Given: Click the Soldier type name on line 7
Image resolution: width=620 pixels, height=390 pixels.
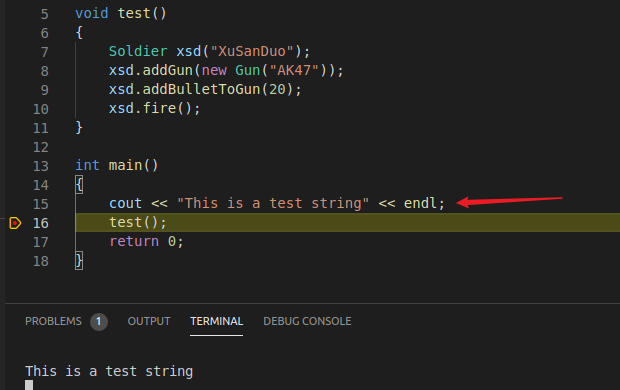Looking at the screenshot, I should 138,51.
